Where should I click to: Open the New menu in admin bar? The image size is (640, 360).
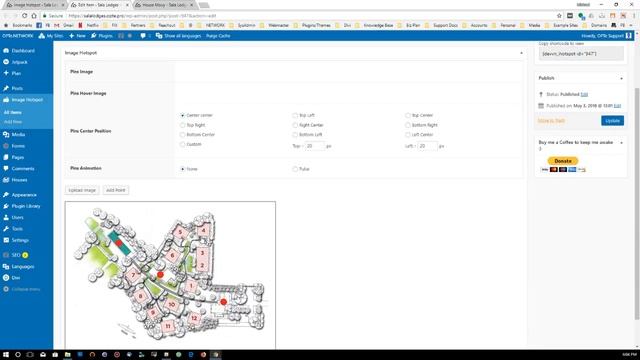pos(77,36)
